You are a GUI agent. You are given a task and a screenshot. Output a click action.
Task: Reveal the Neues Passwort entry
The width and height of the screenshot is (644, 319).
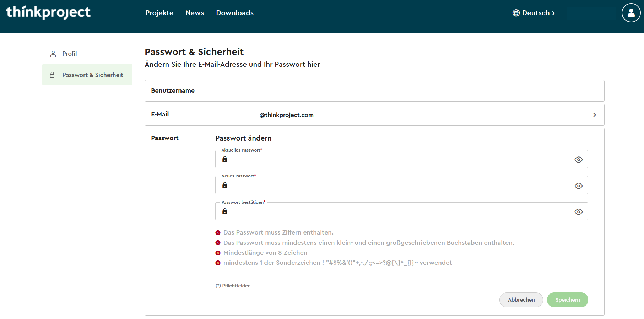click(578, 186)
